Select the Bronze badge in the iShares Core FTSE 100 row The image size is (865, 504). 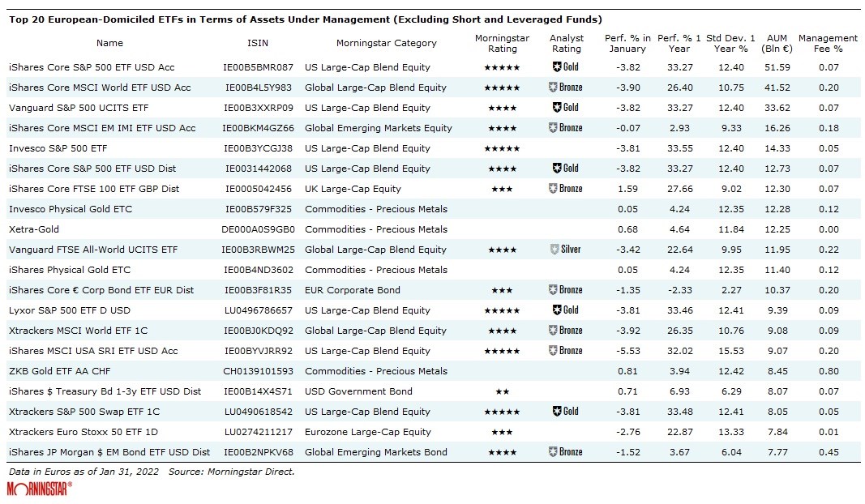point(565,189)
